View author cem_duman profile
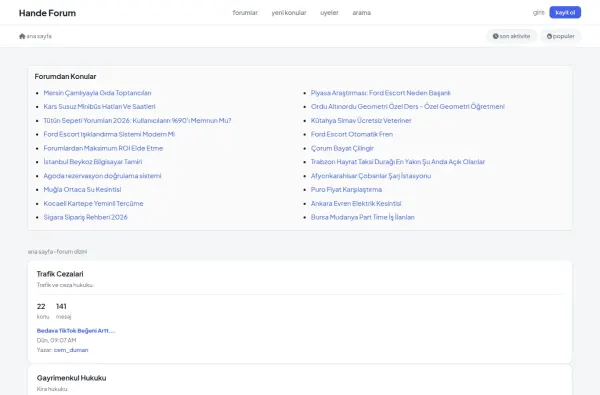This screenshot has width=600, height=395. (x=71, y=350)
